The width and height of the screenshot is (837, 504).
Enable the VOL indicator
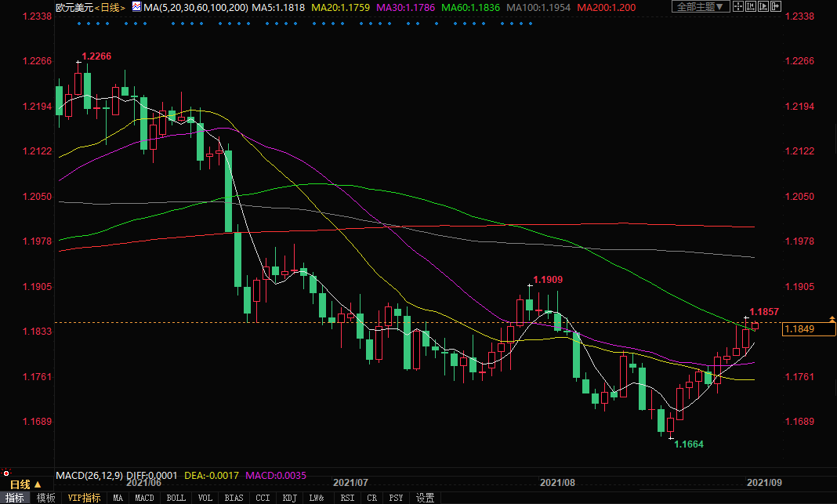pyautogui.click(x=204, y=498)
